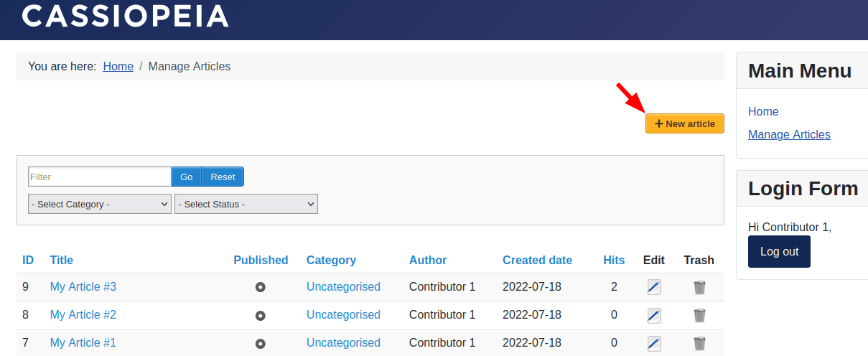
Task: Trash My Article #3 with bin icon
Action: coord(699,287)
